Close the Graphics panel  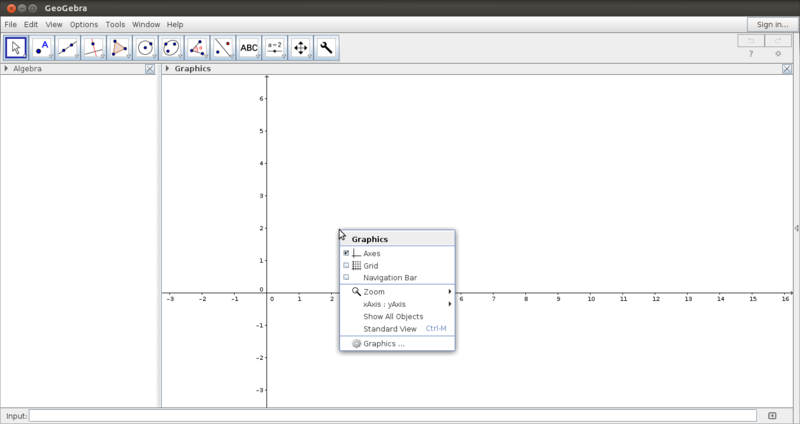pos(787,69)
